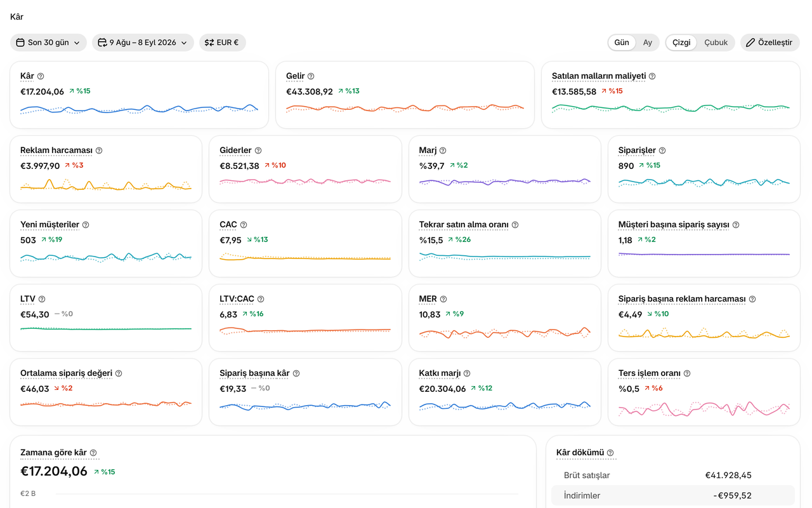Open the Son 30 gün period dropdown
The width and height of the screenshot is (812, 508).
[48, 43]
